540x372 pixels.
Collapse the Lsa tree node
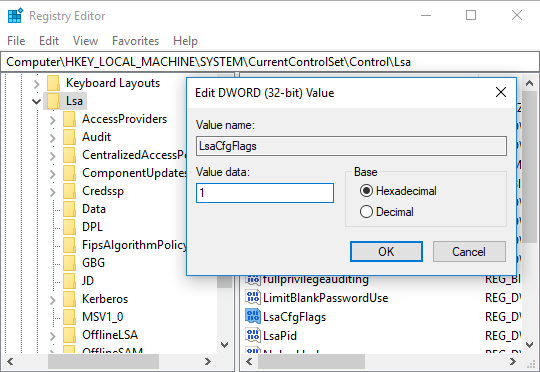[x=36, y=101]
